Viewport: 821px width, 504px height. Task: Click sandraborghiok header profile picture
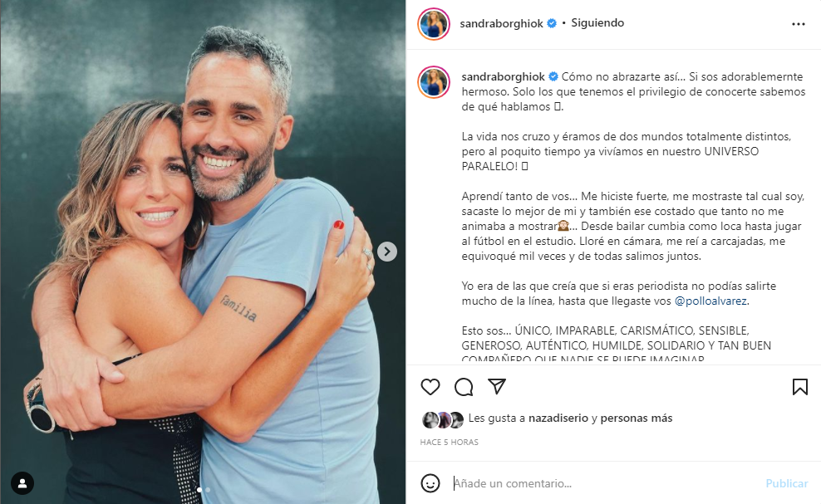[434, 24]
